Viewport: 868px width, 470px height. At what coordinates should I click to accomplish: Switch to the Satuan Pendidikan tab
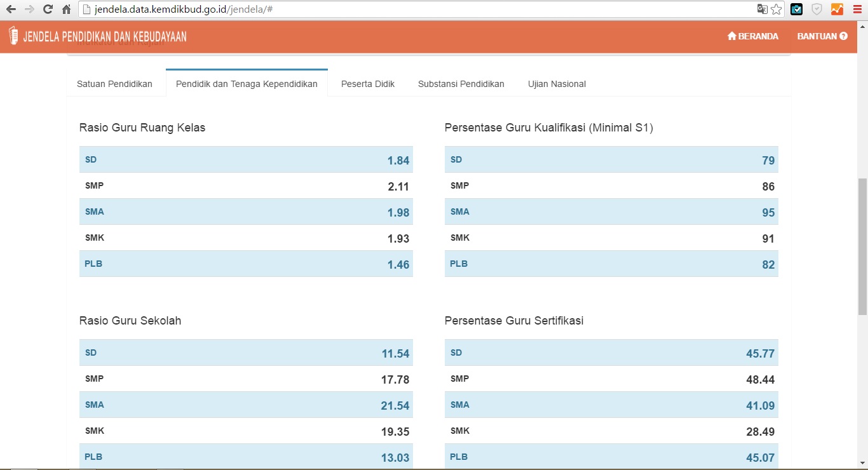tap(114, 84)
